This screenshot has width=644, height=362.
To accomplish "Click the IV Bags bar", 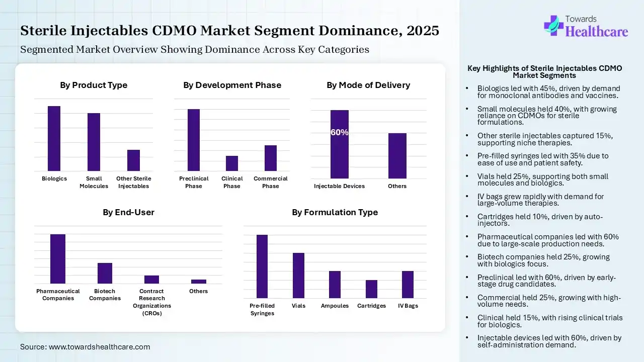I will 408,285.
